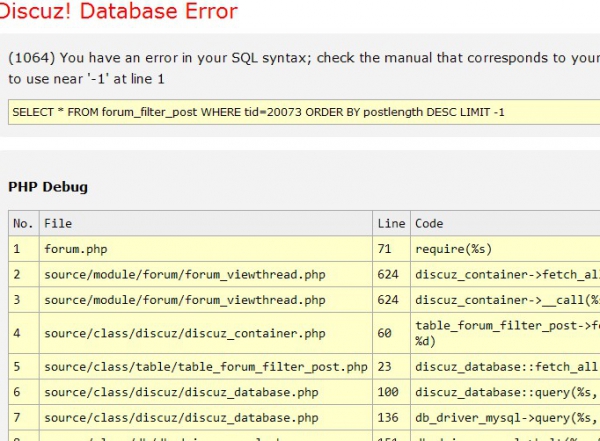The width and height of the screenshot is (600, 441).
Task: Click row number 4 cell
Action: pos(24,333)
